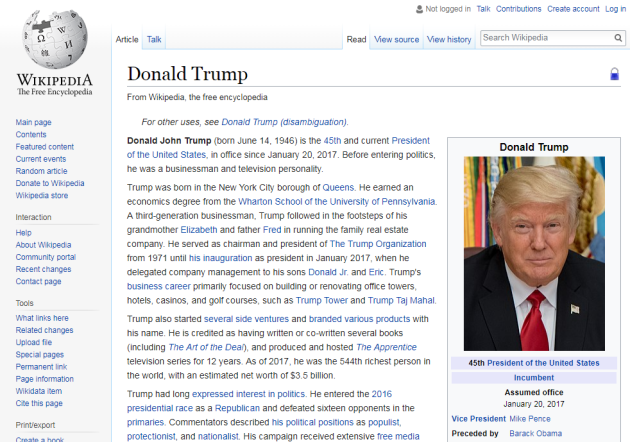
Task: Open the Random article sidebar link
Action: click(41, 171)
